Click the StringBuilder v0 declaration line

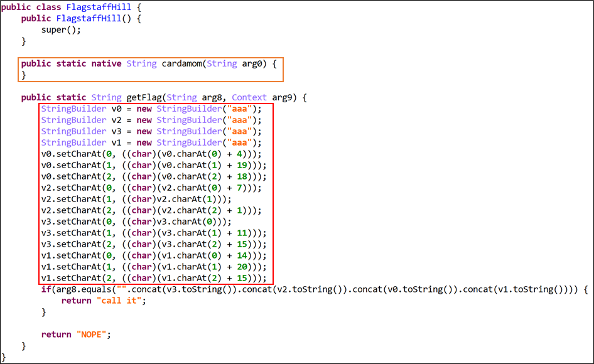[151, 109]
